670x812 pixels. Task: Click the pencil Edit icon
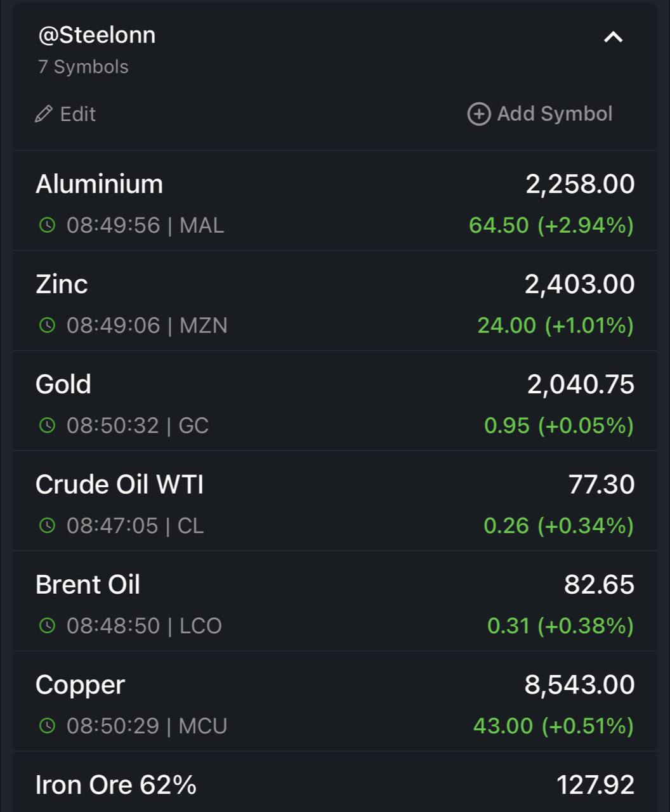(x=43, y=114)
